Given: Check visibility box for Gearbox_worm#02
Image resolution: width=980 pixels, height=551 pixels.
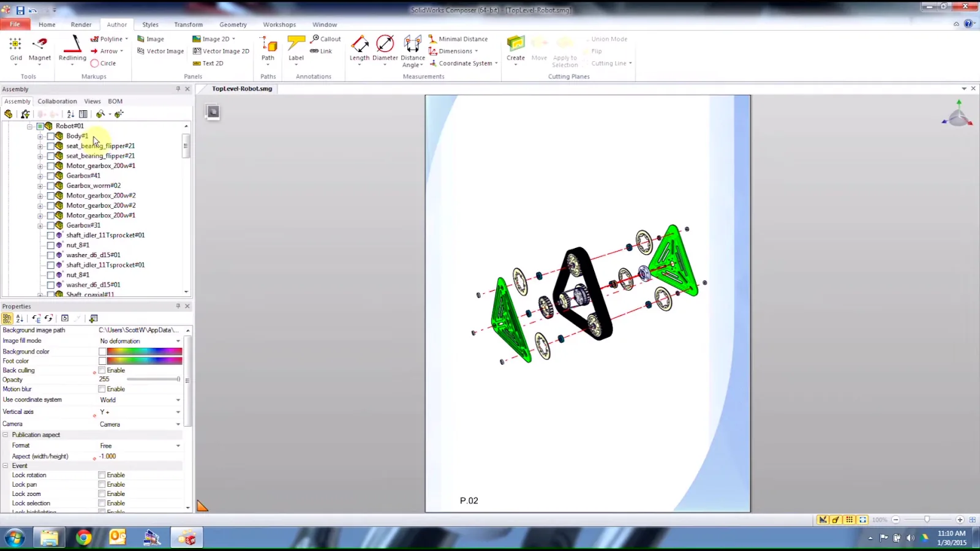Looking at the screenshot, I should (51, 186).
